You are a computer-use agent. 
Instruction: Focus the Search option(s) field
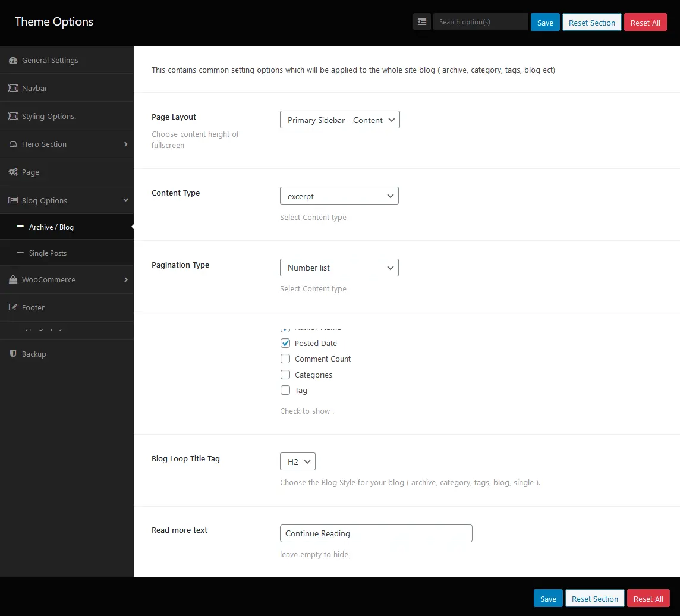[x=480, y=21]
